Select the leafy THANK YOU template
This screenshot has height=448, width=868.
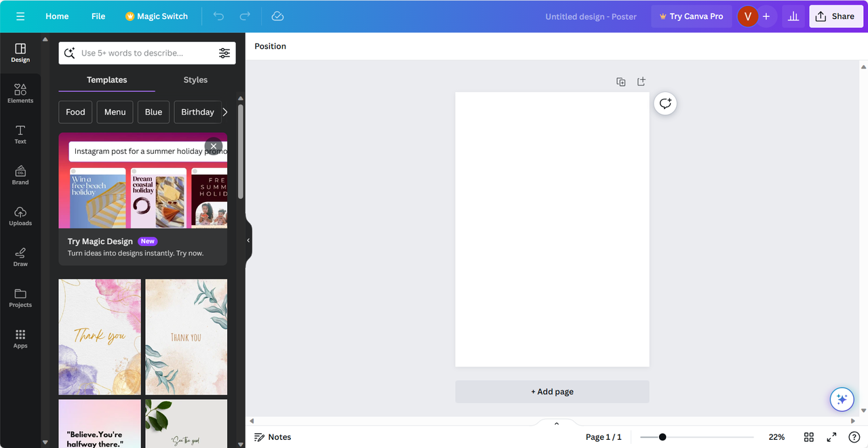point(186,337)
